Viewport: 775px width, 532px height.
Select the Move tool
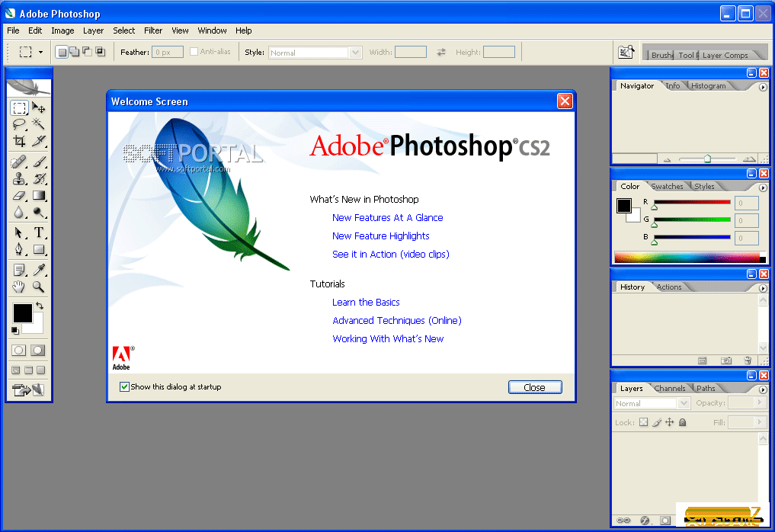pyautogui.click(x=39, y=107)
